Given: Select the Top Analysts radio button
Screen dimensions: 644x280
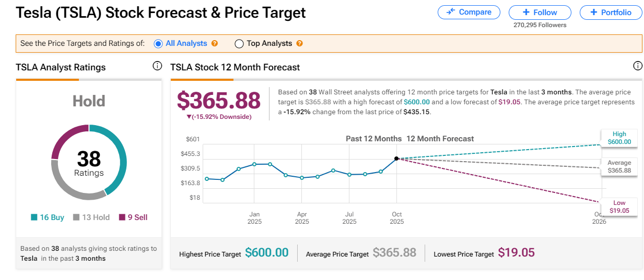Looking at the screenshot, I should tap(239, 44).
